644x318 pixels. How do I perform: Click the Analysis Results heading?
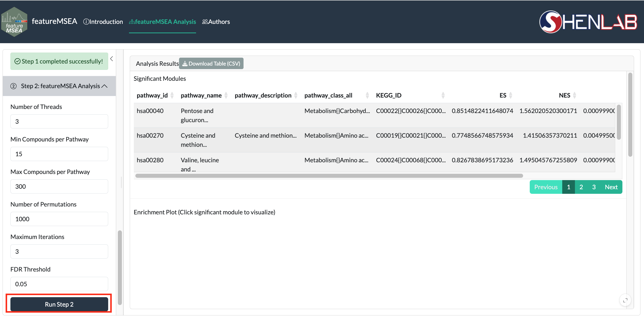tap(157, 63)
